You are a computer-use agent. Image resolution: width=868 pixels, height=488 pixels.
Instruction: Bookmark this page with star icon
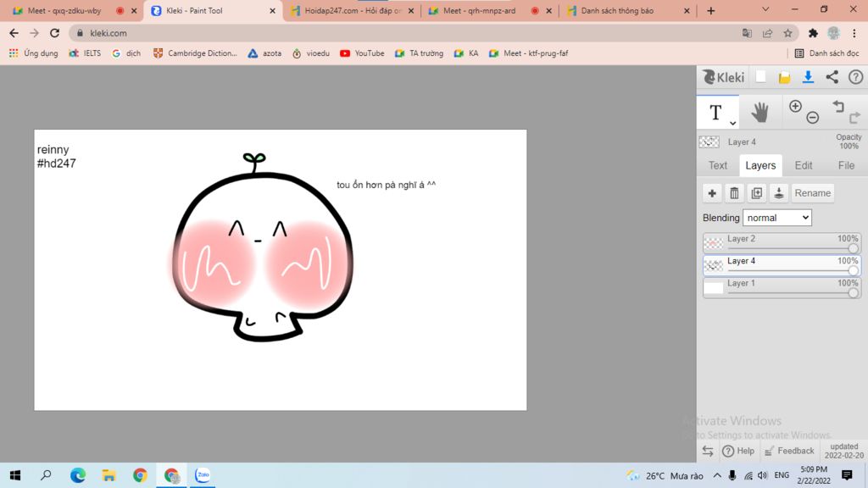pyautogui.click(x=787, y=33)
